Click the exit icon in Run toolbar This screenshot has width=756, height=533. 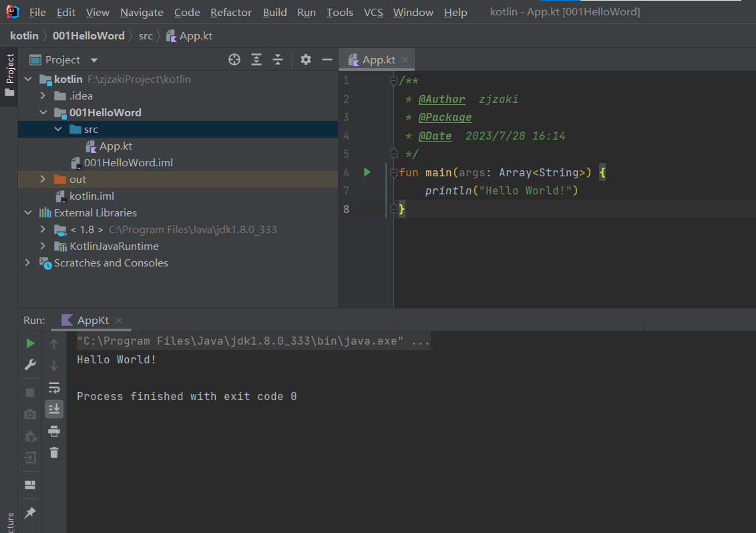click(x=30, y=458)
